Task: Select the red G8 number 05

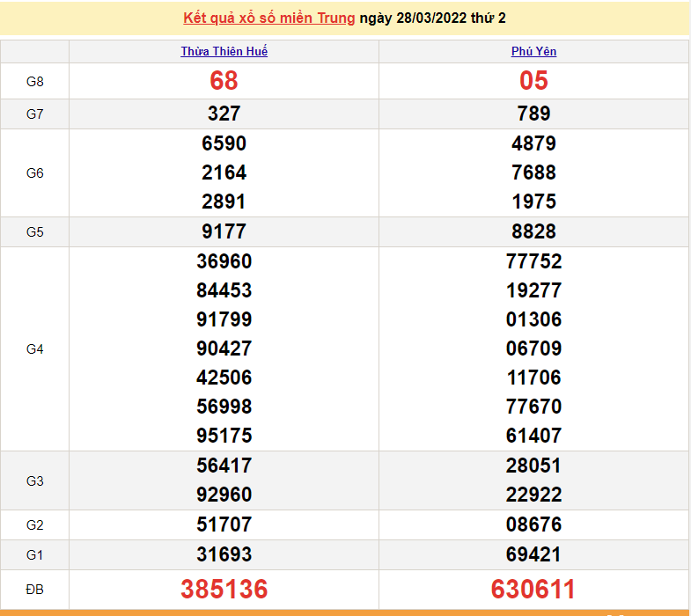Action: pyautogui.click(x=533, y=81)
